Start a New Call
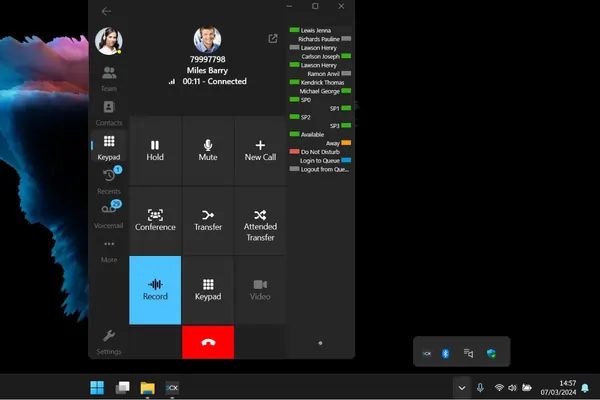This screenshot has width=600, height=400. 260,150
